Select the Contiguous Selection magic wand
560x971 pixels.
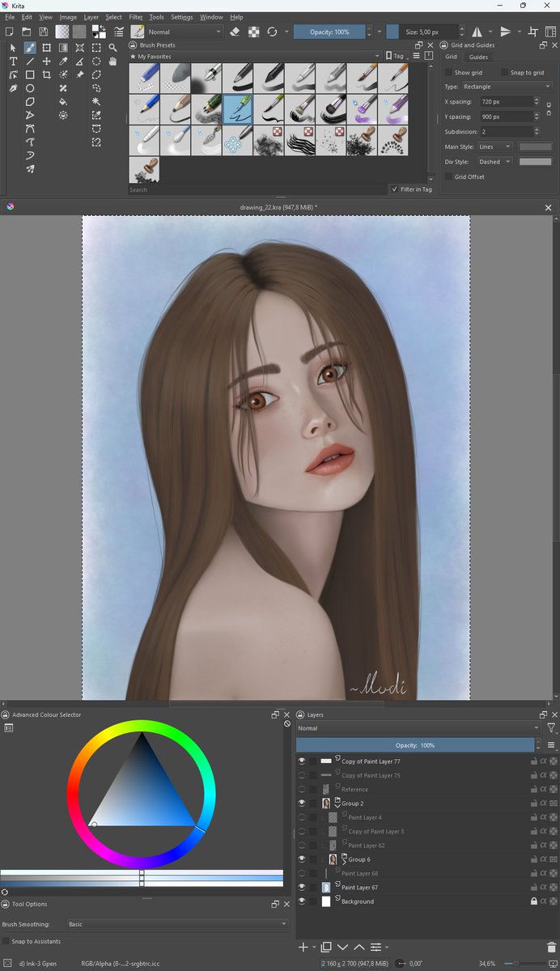96,102
